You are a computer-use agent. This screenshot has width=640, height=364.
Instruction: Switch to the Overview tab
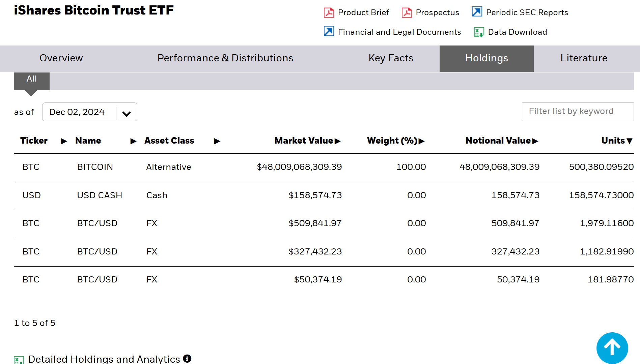pos(61,58)
